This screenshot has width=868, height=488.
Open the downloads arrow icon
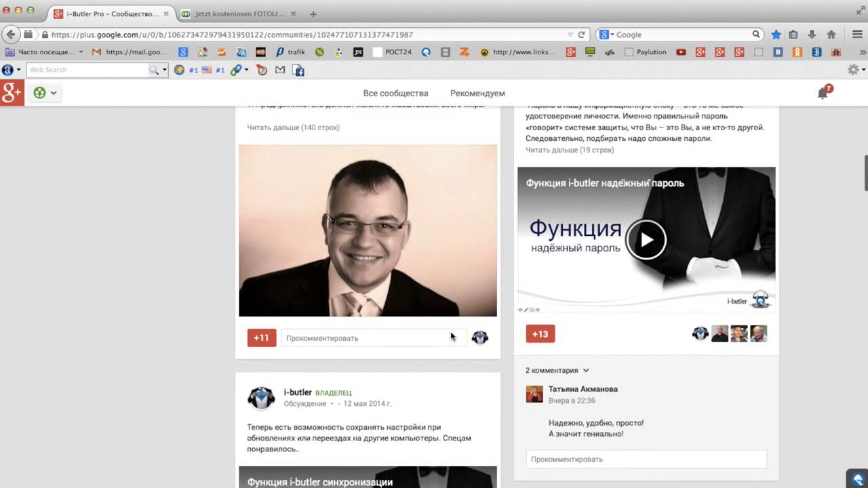click(x=812, y=35)
